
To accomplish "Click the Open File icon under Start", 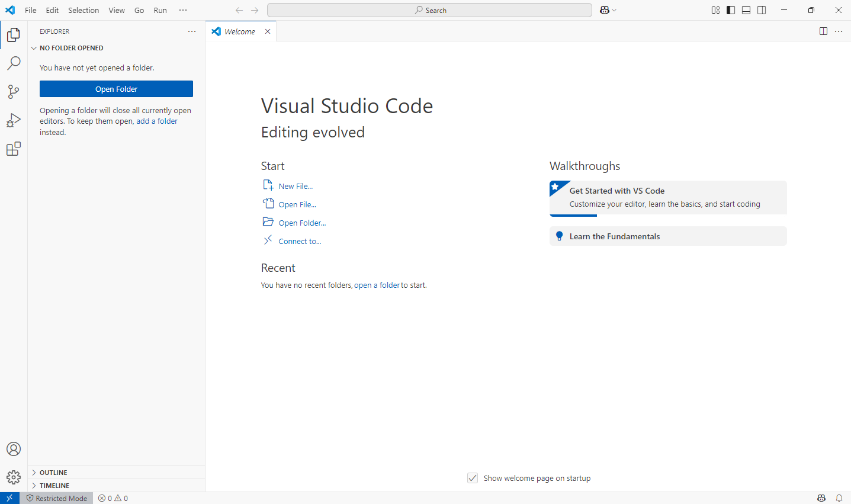I will [268, 204].
